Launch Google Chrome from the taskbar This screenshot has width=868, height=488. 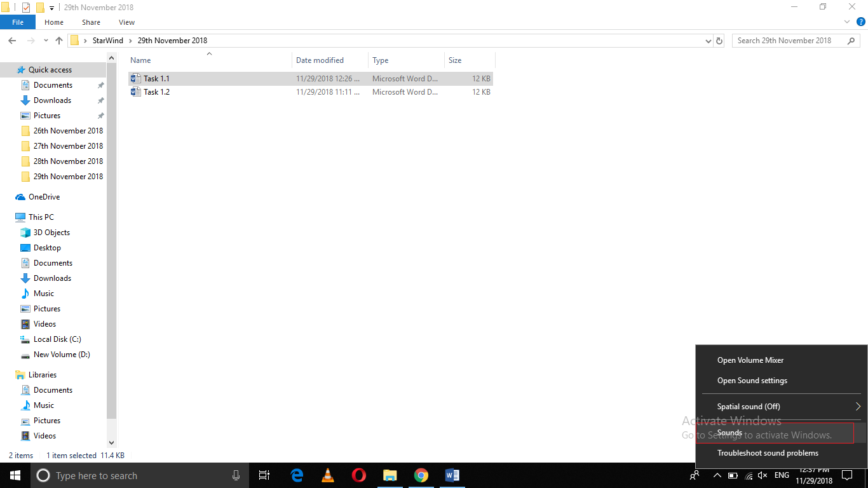(421, 475)
